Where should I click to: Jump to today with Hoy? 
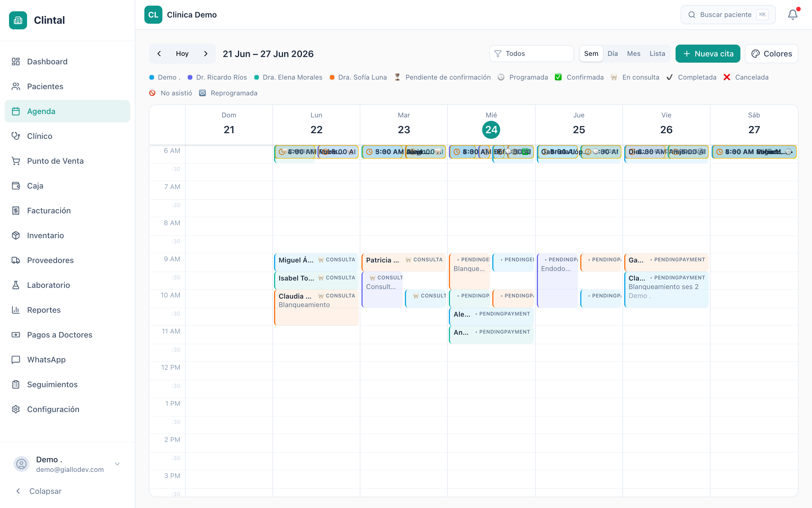[182, 54]
